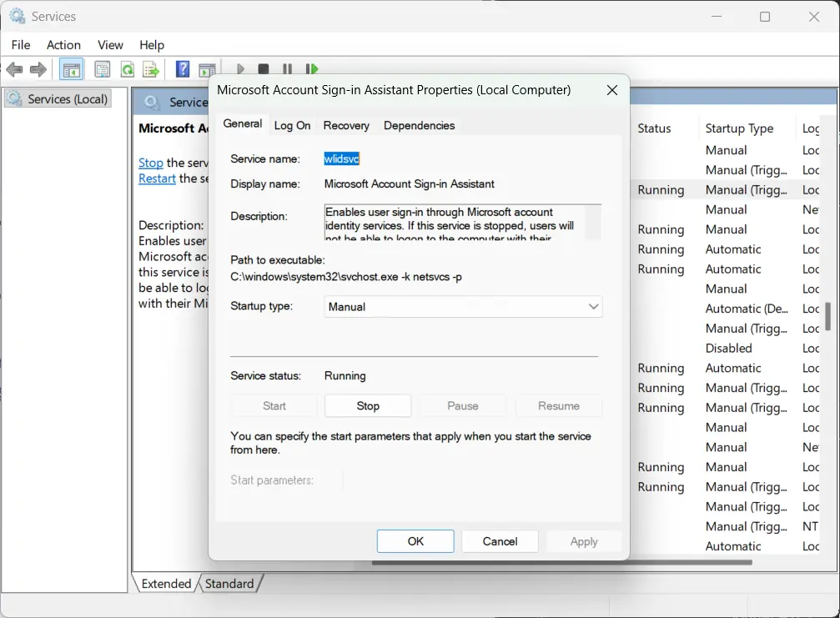Click the Pause Service toolbar icon
The height and width of the screenshot is (618, 840).
point(288,69)
